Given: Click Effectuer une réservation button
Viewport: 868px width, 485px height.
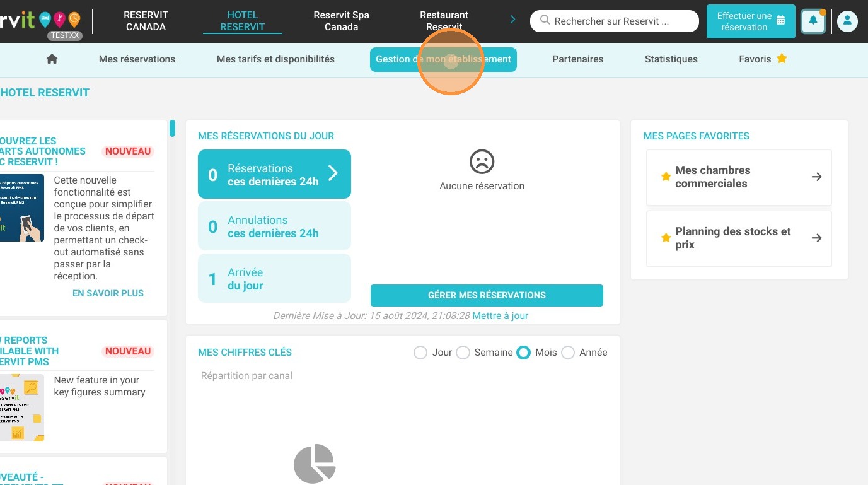Looking at the screenshot, I should point(751,21).
